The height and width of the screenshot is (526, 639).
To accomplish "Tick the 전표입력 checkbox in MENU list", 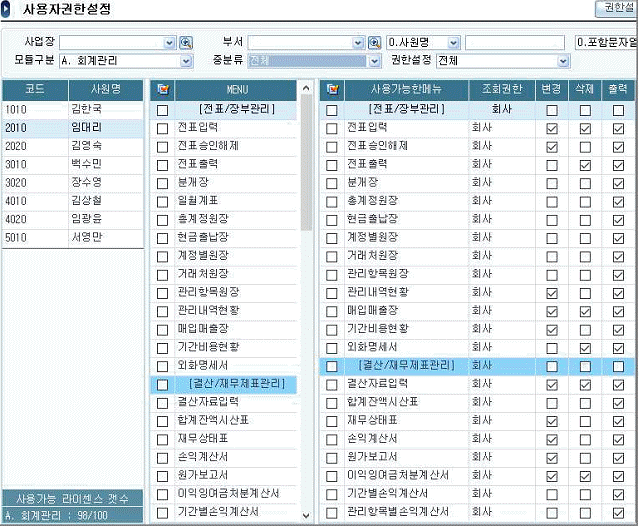I will [162, 128].
